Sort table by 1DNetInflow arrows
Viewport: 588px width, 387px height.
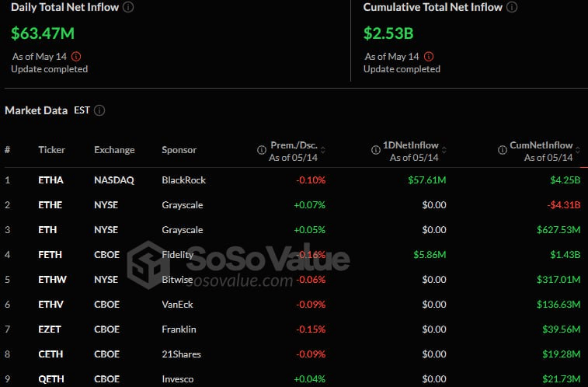click(444, 150)
